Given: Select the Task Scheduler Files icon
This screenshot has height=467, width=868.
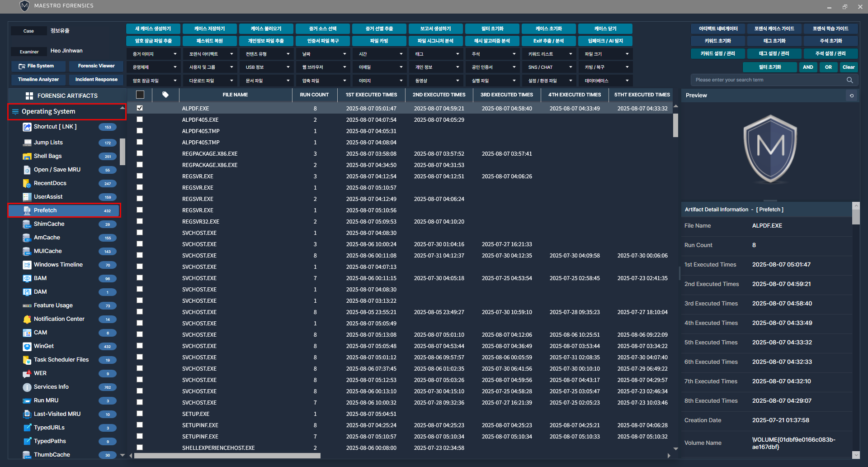Looking at the screenshot, I should click(27, 360).
